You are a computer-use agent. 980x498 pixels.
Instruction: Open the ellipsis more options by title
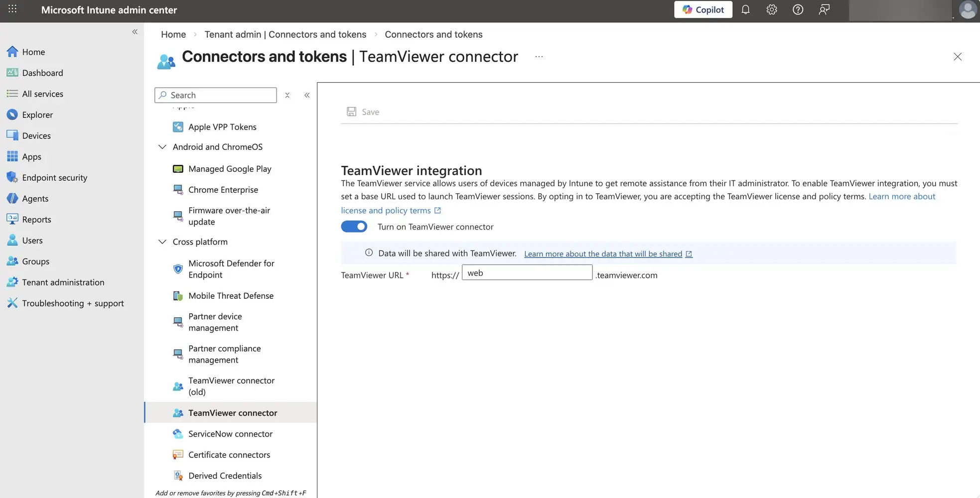coord(539,57)
